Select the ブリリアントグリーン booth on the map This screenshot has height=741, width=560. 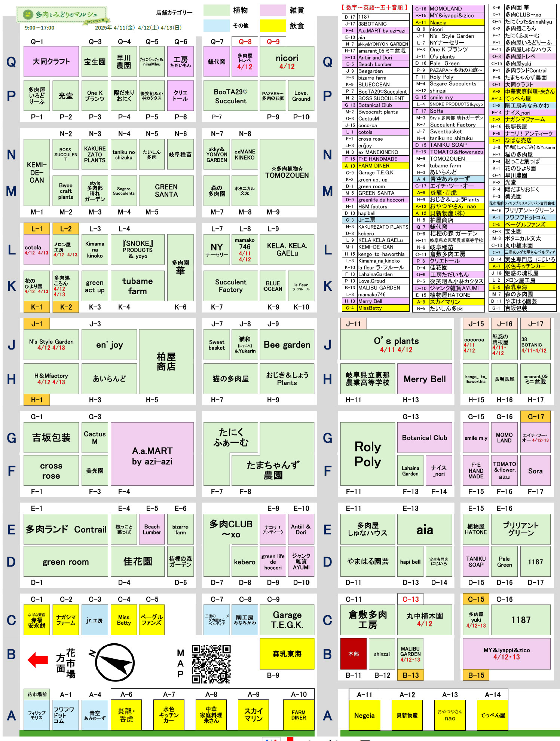coord(520,529)
